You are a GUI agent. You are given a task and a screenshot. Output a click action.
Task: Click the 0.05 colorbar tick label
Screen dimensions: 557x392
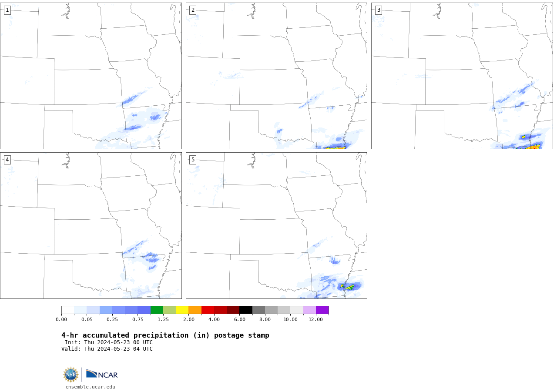tap(87, 319)
